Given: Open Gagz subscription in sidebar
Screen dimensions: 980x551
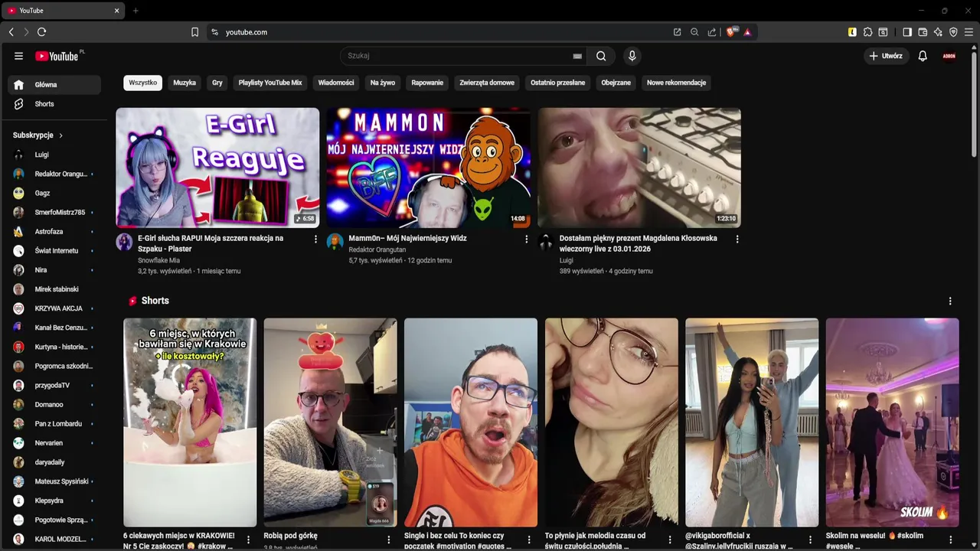Looking at the screenshot, I should 54,193.
